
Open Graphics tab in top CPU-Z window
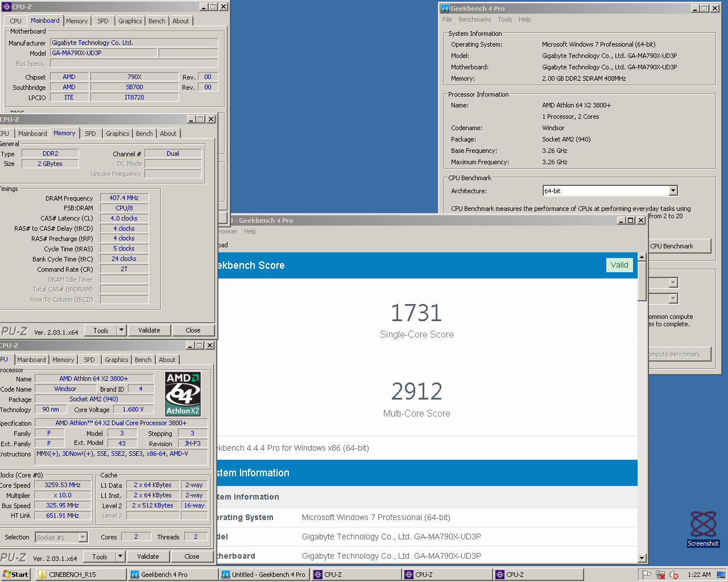[x=130, y=21]
